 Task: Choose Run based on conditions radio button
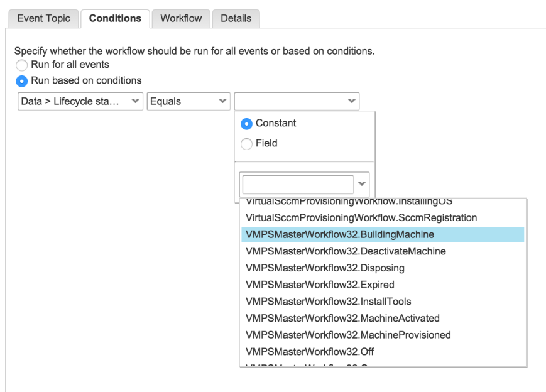pos(22,80)
